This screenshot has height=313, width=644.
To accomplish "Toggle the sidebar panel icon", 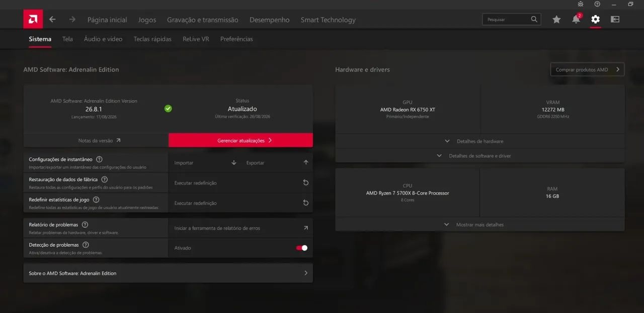I will [x=615, y=19].
